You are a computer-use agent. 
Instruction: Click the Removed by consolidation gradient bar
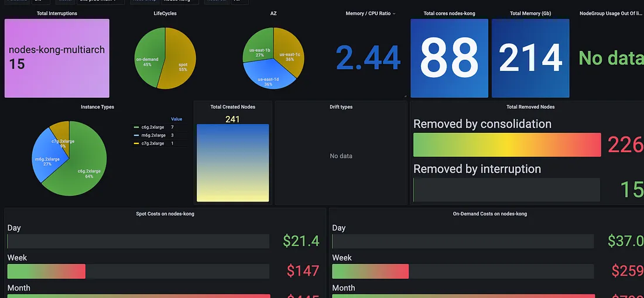click(x=507, y=145)
